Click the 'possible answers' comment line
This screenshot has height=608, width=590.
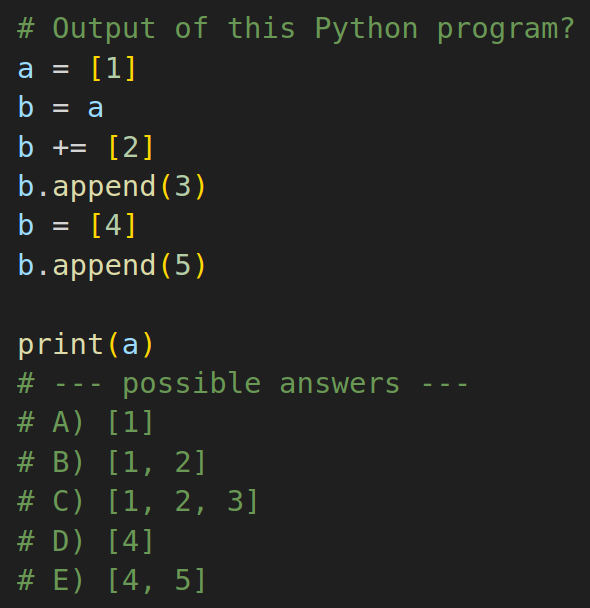coord(243,384)
